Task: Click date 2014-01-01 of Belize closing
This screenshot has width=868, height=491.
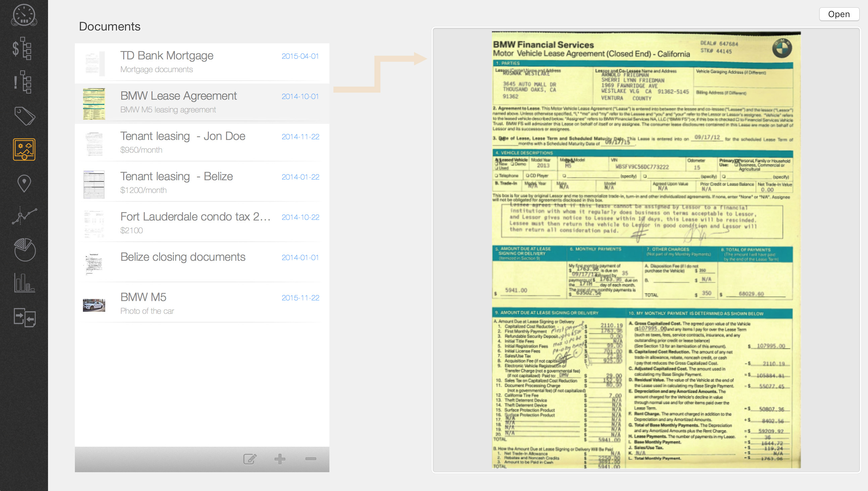Action: coord(300,257)
